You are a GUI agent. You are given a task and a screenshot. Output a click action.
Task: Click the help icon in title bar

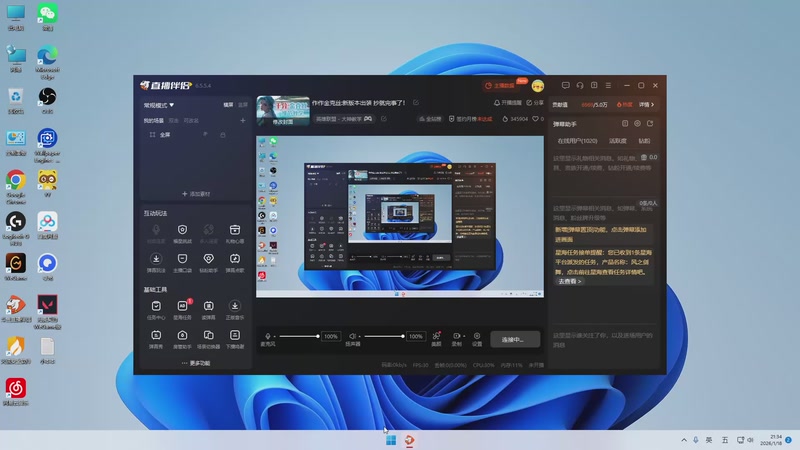(x=594, y=85)
